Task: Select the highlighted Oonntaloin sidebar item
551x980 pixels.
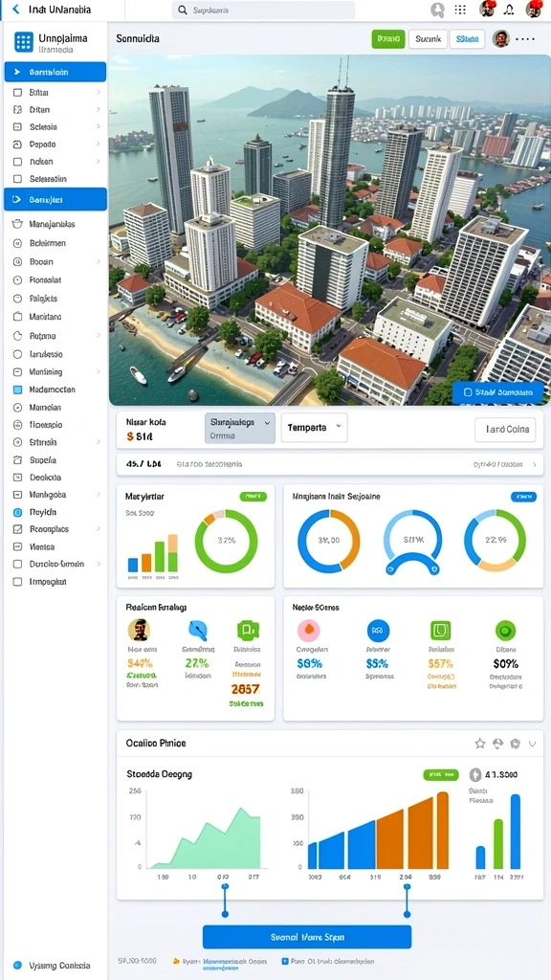Action: (x=55, y=72)
